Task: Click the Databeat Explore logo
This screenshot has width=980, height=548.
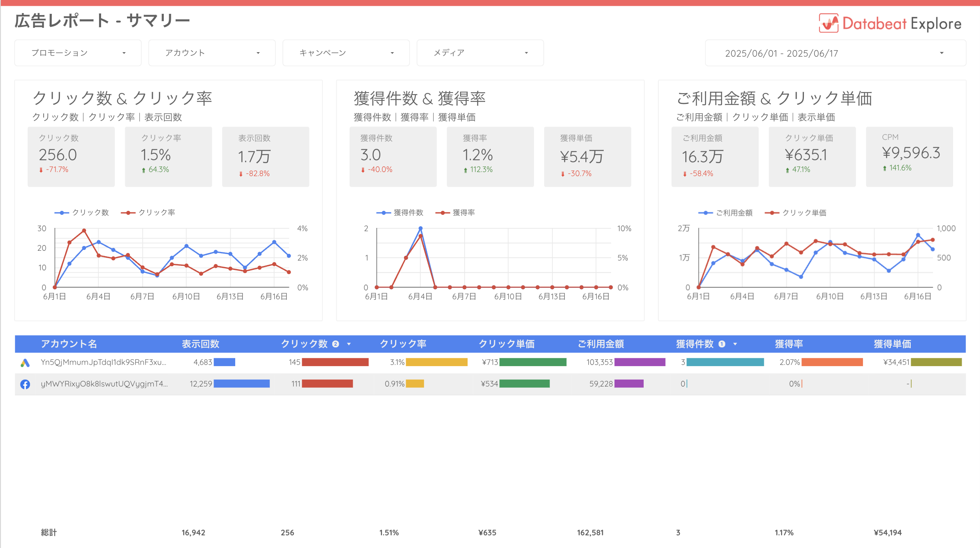Action: (890, 23)
